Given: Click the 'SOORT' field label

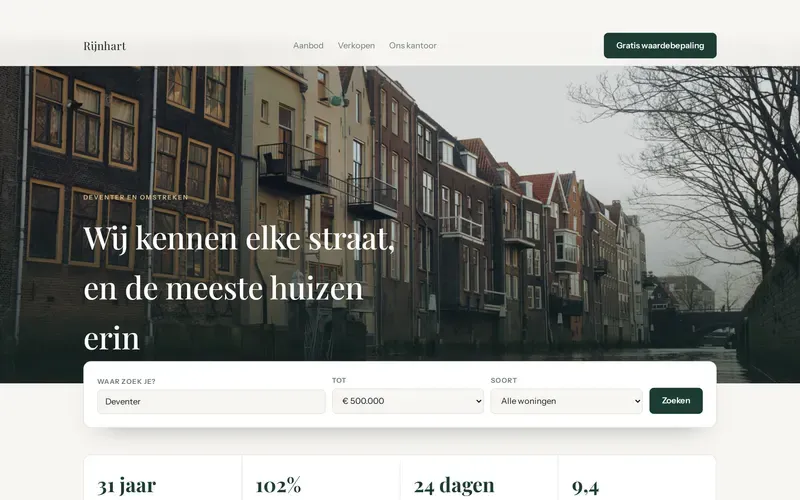Looking at the screenshot, I should click(x=504, y=380).
